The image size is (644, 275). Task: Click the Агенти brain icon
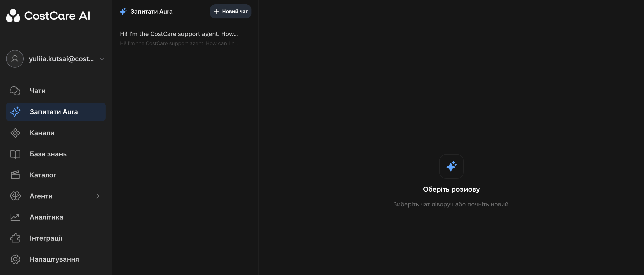tap(15, 196)
